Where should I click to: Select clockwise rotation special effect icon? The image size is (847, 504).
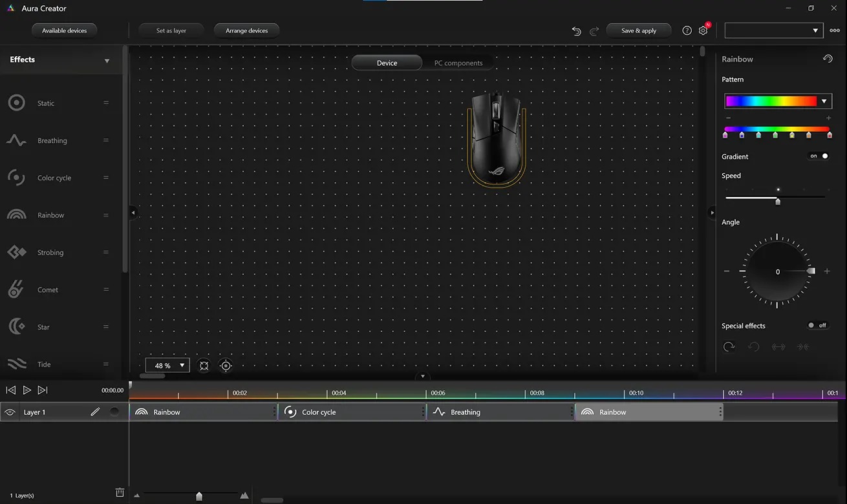[x=729, y=347]
